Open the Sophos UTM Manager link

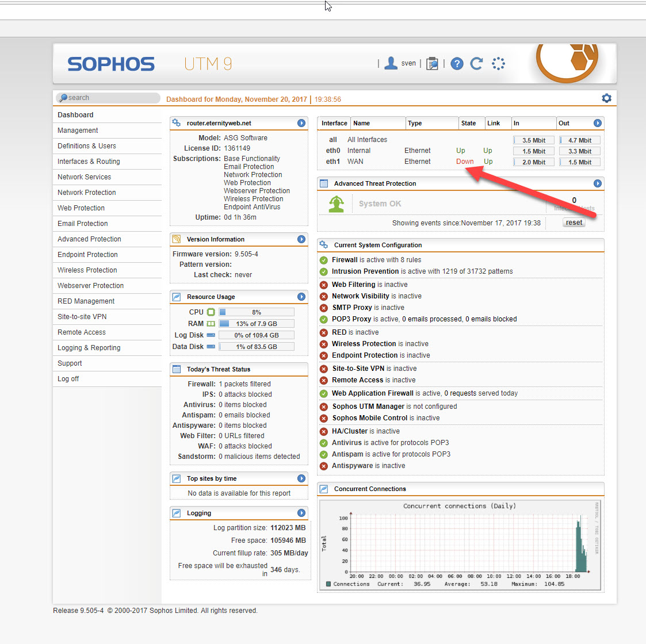pyautogui.click(x=368, y=407)
